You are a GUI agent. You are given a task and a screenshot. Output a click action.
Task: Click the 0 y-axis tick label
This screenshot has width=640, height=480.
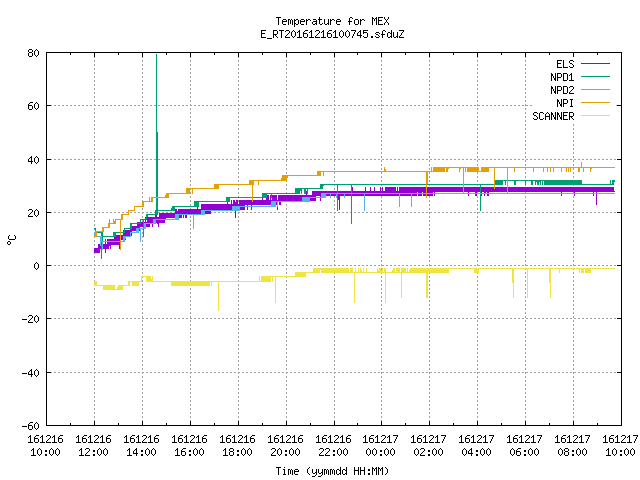36,266
